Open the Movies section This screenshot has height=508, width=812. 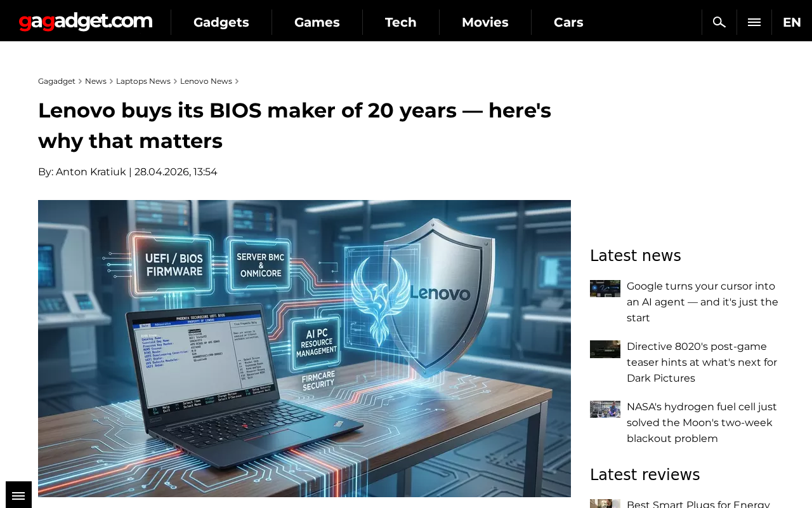click(485, 22)
